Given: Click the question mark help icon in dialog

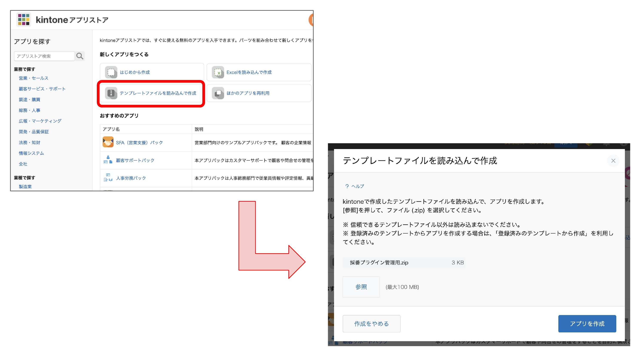Looking at the screenshot, I should pos(347,186).
